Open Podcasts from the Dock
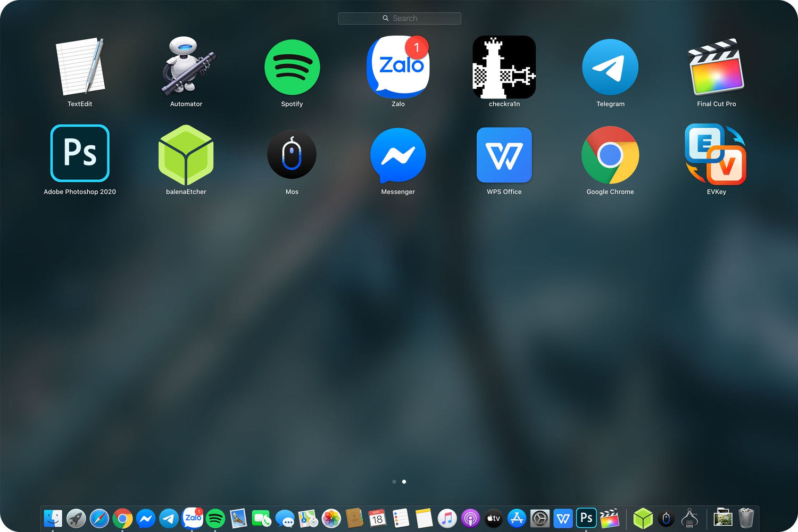This screenshot has height=532, width=798. click(470, 518)
